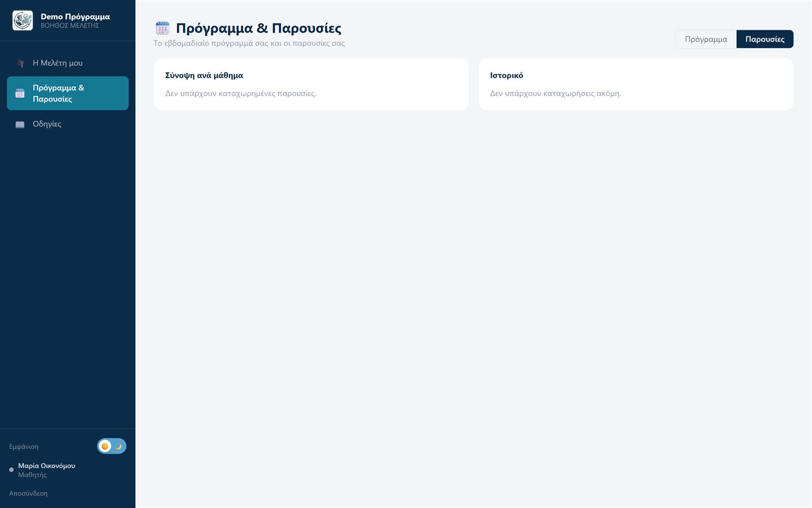Click the Μαθητής role label

click(x=32, y=475)
